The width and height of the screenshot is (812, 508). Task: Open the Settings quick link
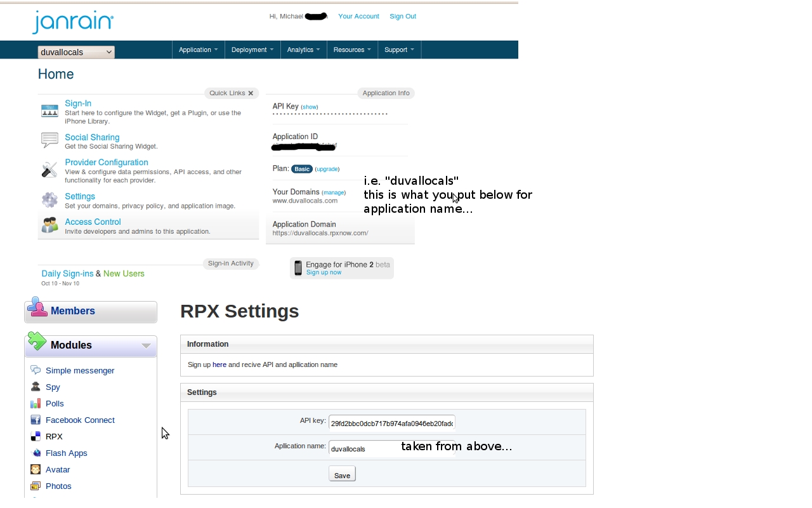[x=80, y=197]
